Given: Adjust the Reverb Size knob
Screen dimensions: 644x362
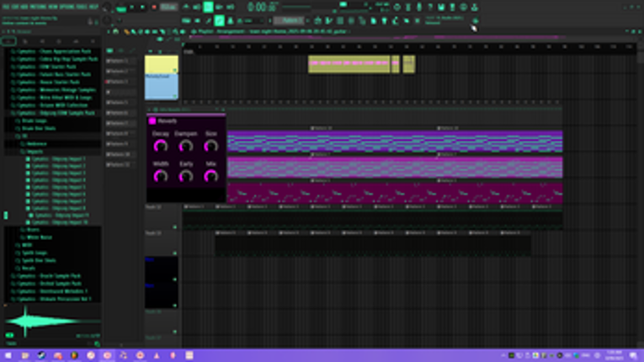Looking at the screenshot, I should tap(211, 146).
